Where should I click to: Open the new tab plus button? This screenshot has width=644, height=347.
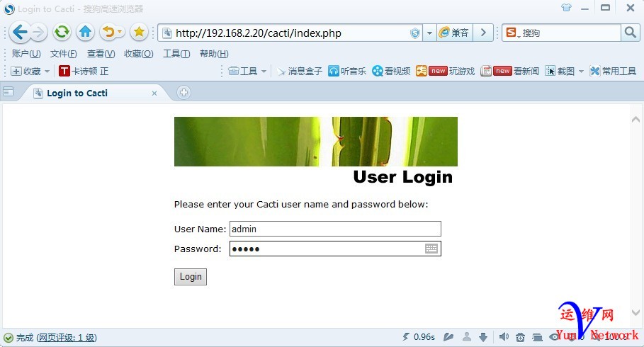tap(183, 92)
